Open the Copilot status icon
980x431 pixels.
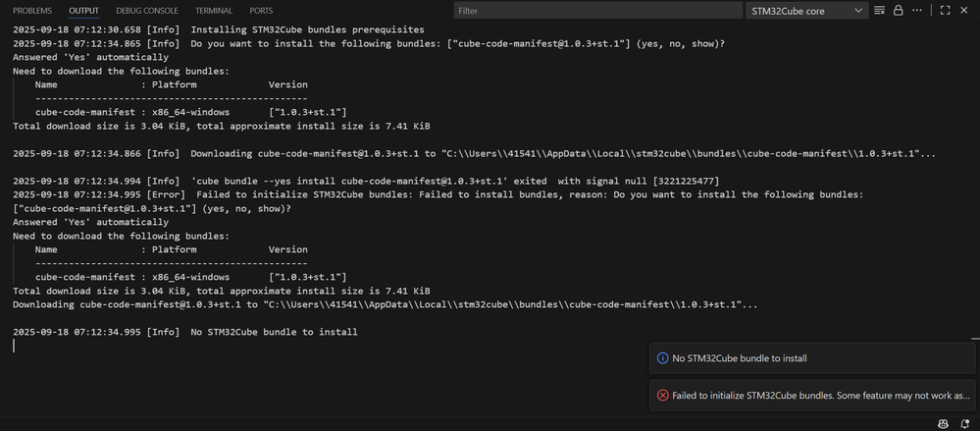(943, 424)
